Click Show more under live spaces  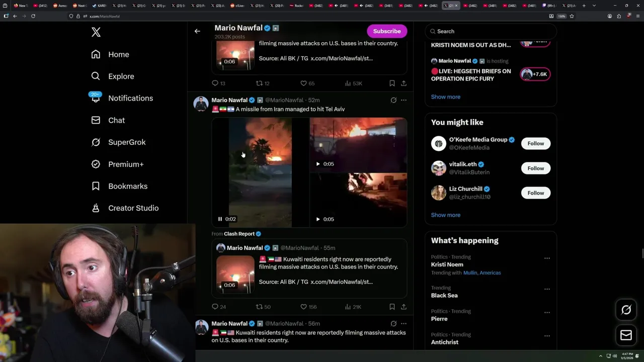(445, 97)
